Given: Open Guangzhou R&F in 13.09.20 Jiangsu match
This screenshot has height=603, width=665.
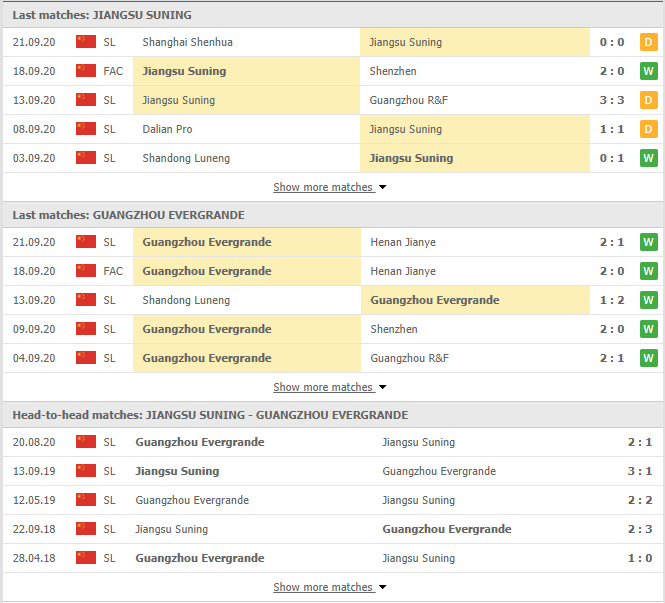Looking at the screenshot, I should (408, 100).
